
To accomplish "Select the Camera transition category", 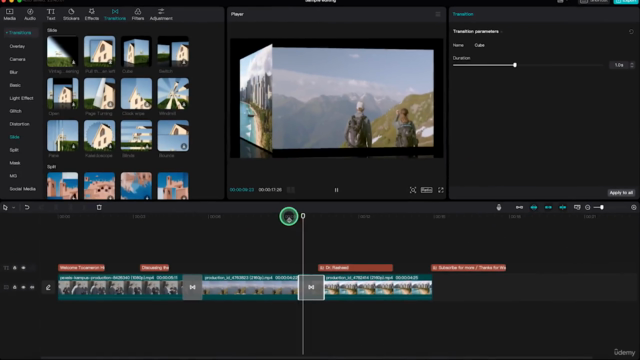I will pyautogui.click(x=17, y=59).
